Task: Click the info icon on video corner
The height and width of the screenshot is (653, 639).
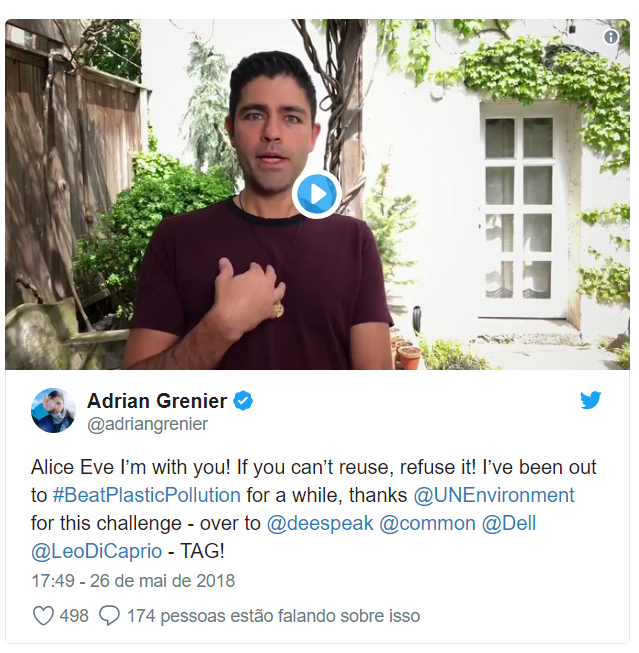Action: click(611, 37)
